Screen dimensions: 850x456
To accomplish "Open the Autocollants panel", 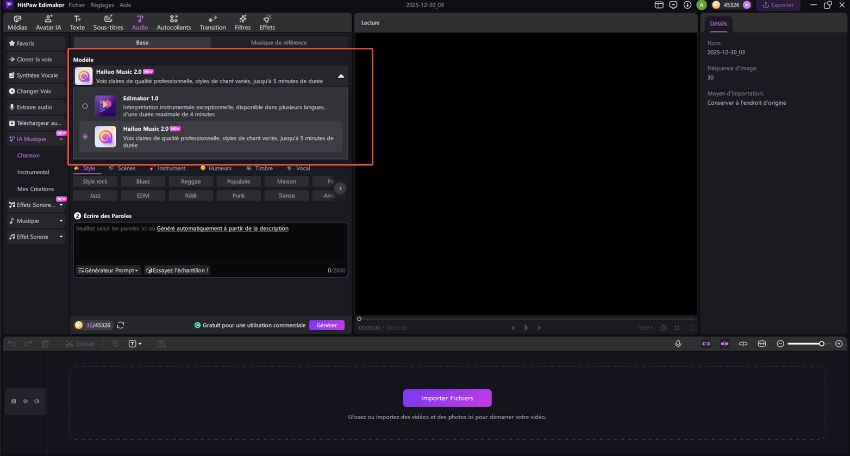I will (174, 22).
